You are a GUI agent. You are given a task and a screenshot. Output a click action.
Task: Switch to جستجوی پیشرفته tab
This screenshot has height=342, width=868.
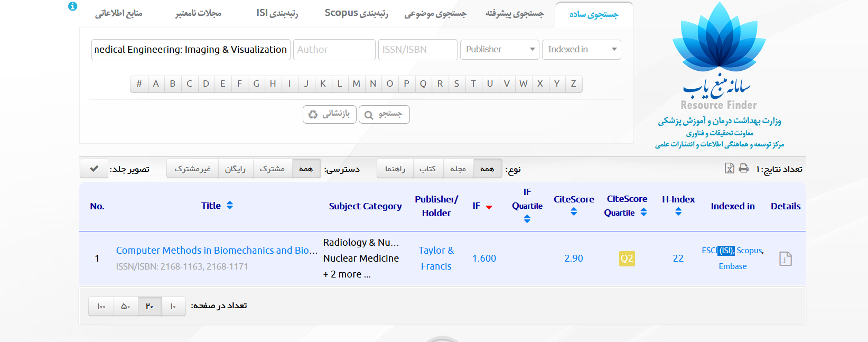(x=515, y=14)
